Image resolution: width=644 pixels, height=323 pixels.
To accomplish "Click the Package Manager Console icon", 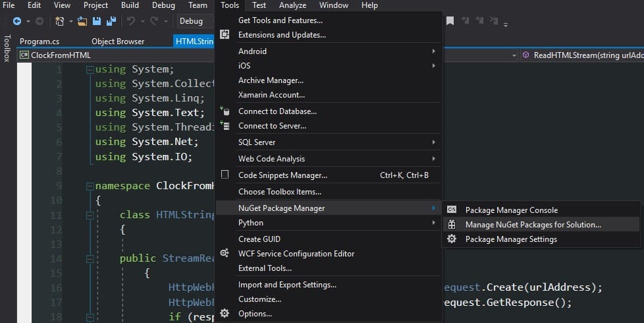I will pyautogui.click(x=451, y=210).
